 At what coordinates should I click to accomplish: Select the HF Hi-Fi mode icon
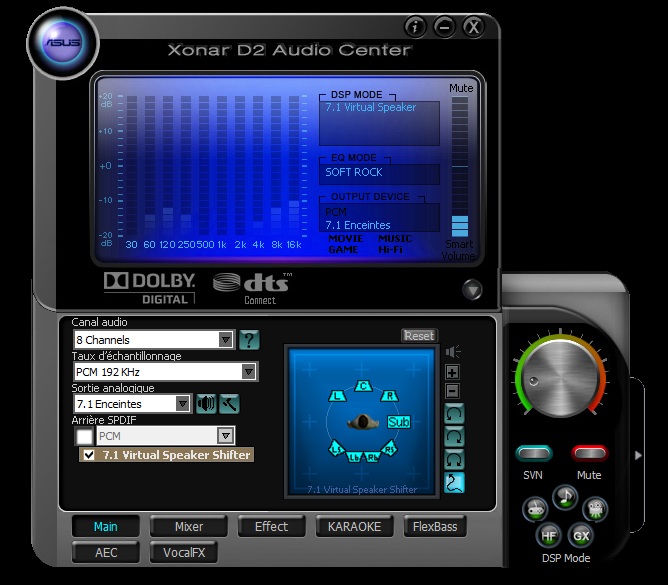point(549,535)
